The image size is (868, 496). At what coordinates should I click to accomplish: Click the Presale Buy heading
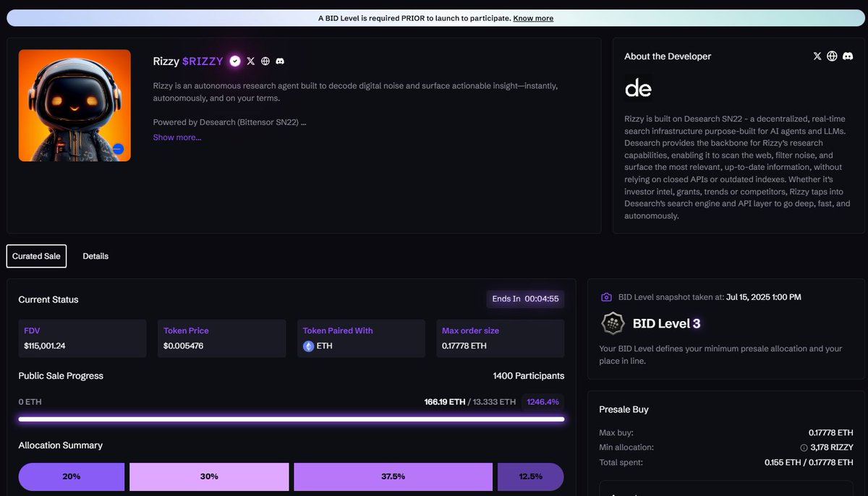point(624,409)
